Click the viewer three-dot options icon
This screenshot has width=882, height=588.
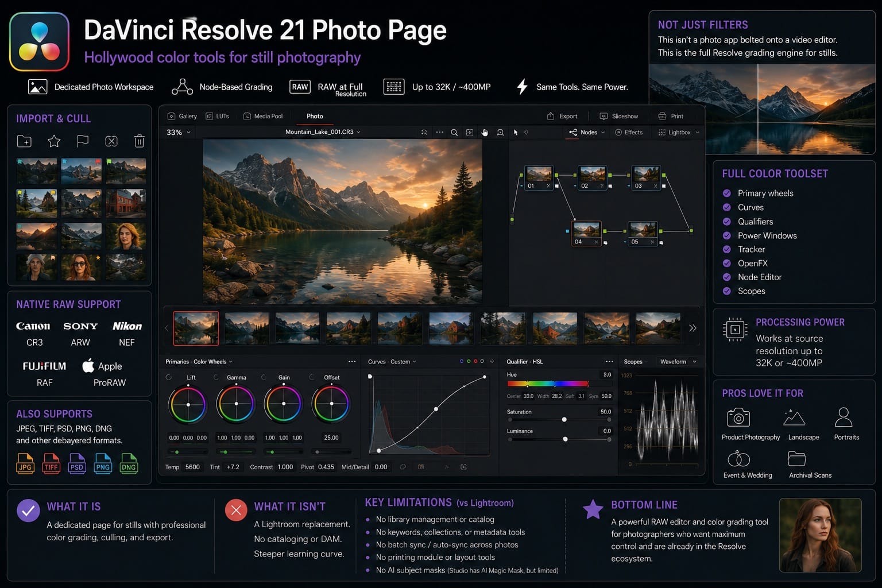pyautogui.click(x=439, y=133)
